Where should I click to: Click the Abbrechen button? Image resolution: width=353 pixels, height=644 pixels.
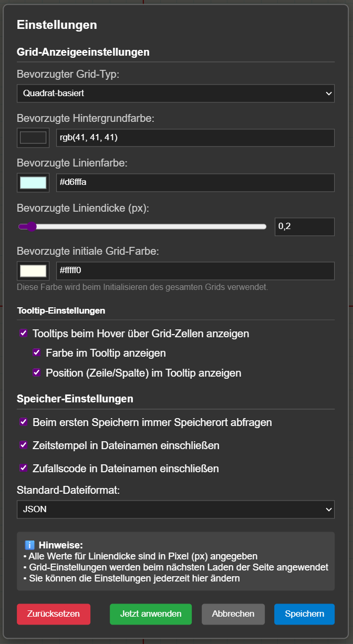point(233,614)
